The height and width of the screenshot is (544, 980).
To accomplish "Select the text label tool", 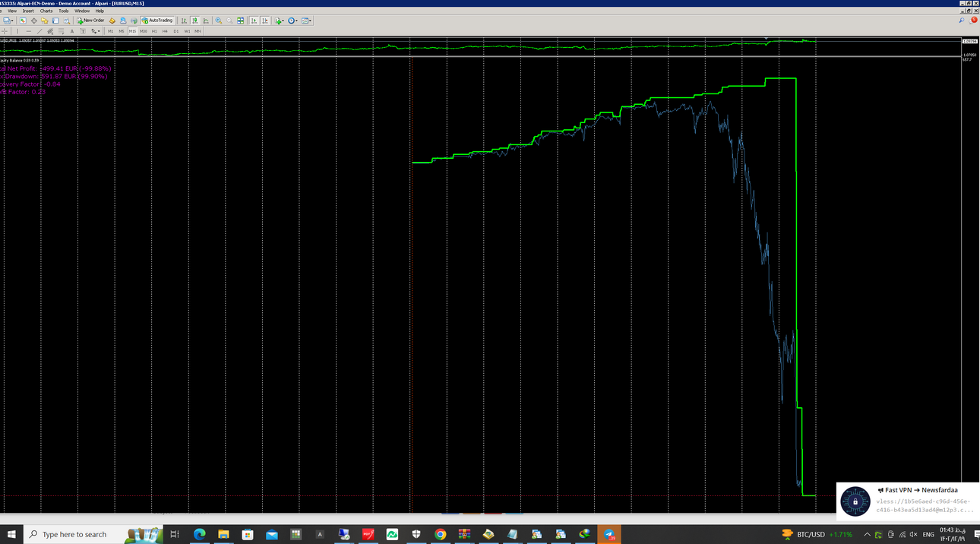I will pos(83,31).
